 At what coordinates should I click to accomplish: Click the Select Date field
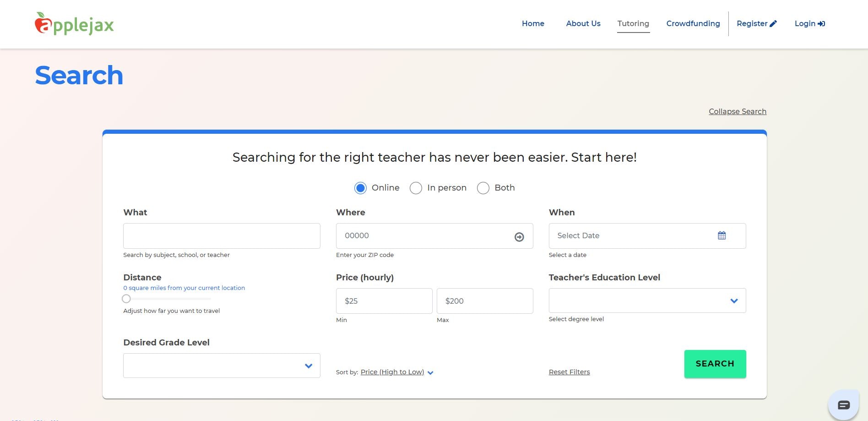pyautogui.click(x=647, y=236)
